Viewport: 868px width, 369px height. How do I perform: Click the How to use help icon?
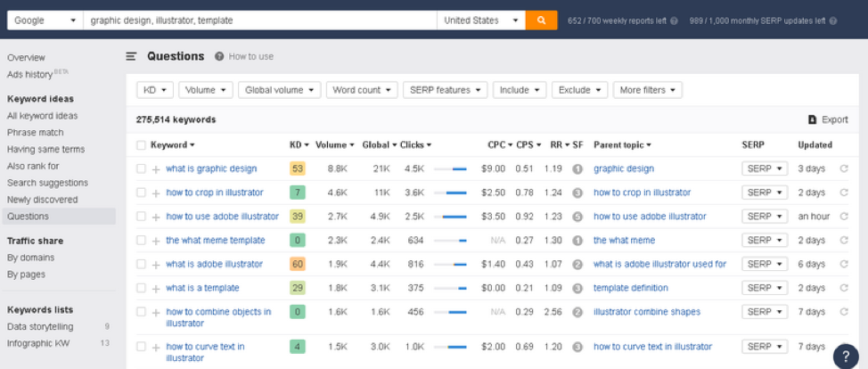coord(219,56)
